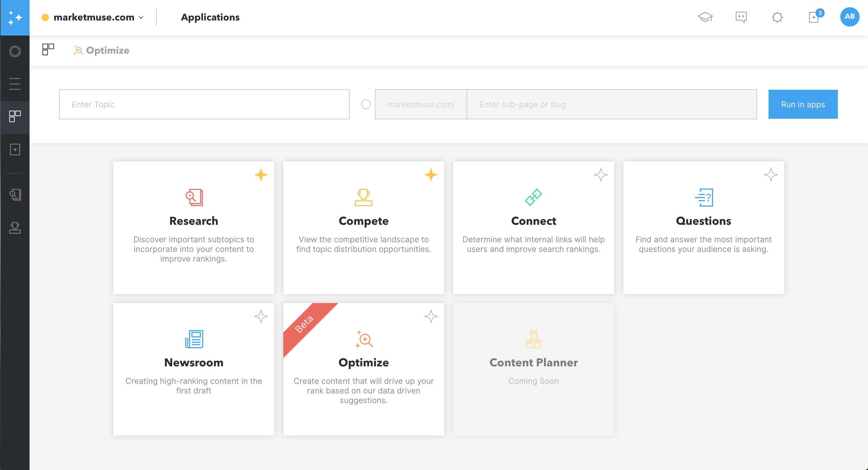868x470 pixels.
Task: Open the Research icon in left sidebar
Action: (15, 194)
